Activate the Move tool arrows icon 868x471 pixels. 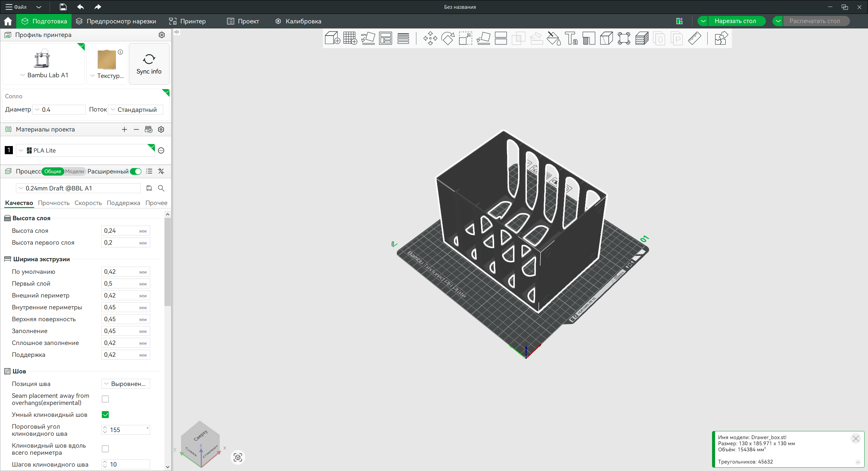click(430, 38)
